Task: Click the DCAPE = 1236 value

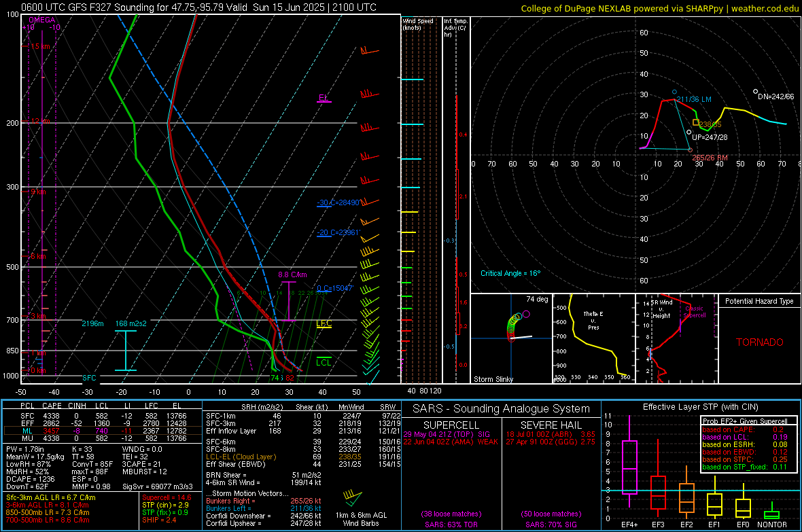Action: click(31, 479)
